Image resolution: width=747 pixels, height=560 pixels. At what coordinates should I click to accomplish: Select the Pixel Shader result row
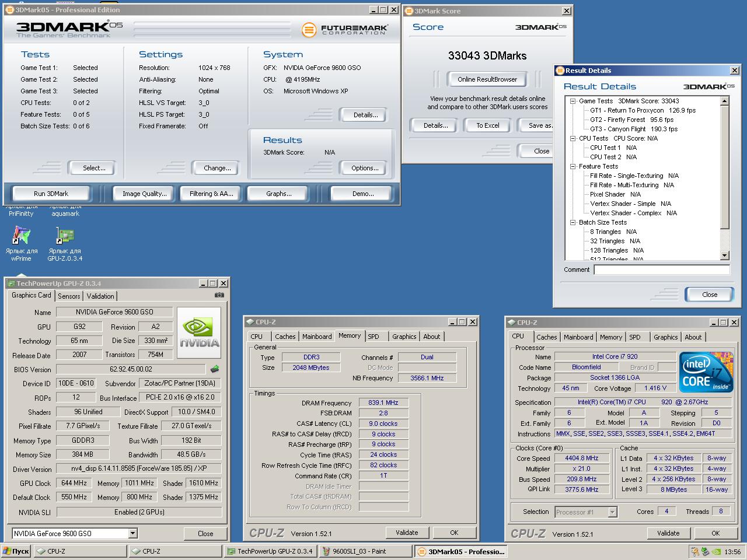click(615, 194)
